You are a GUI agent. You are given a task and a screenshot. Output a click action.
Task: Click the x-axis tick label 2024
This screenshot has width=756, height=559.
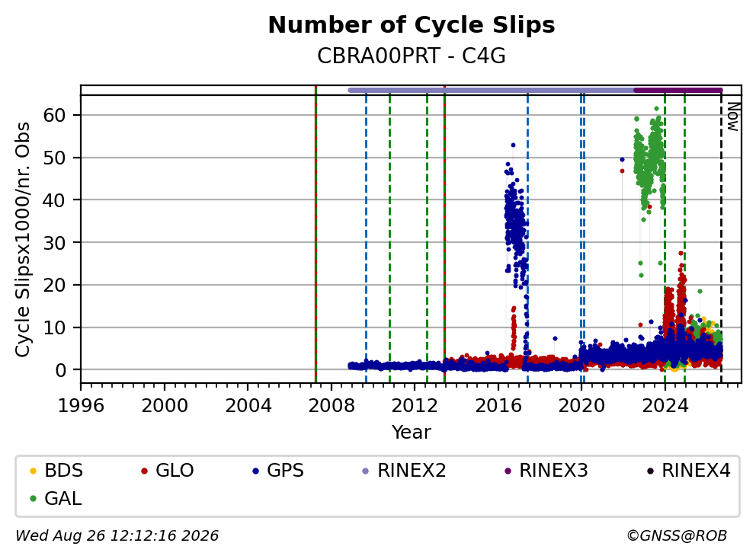click(x=665, y=406)
